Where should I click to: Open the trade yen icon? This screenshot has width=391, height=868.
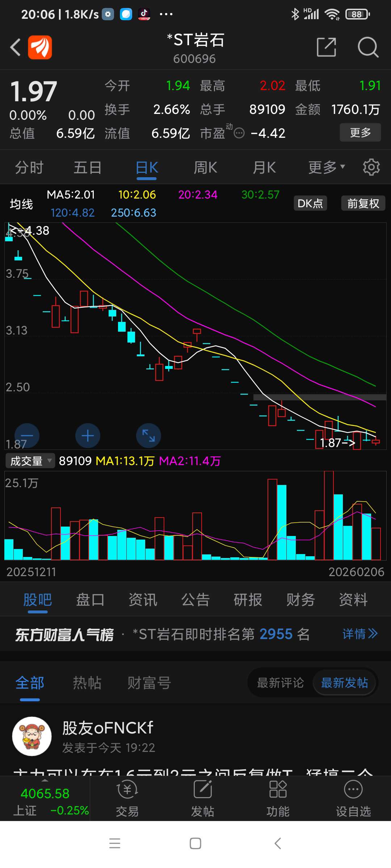point(127,790)
